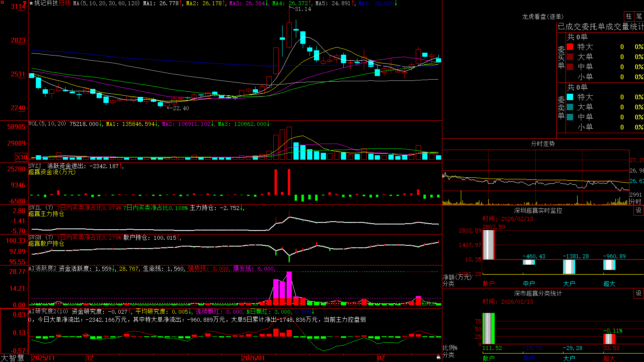Click the 超大 -960.89 bar
The image size is (644, 362).
tap(609, 265)
